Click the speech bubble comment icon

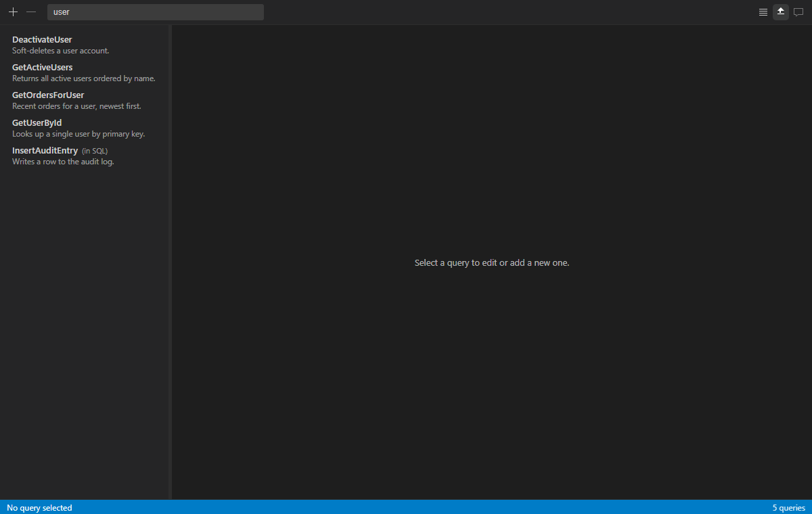[798, 12]
